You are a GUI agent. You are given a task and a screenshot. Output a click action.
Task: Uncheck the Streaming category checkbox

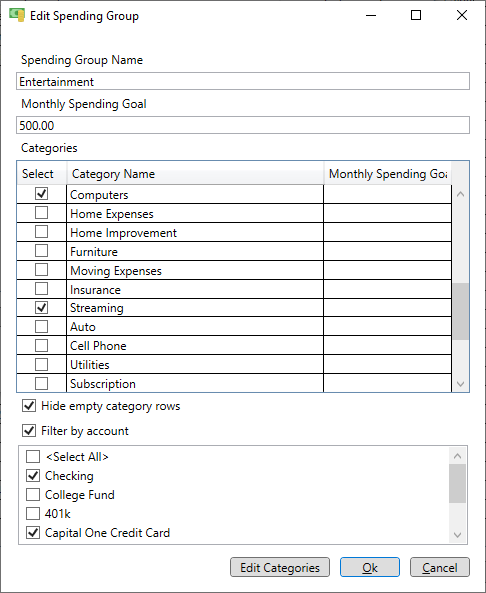[x=42, y=307]
